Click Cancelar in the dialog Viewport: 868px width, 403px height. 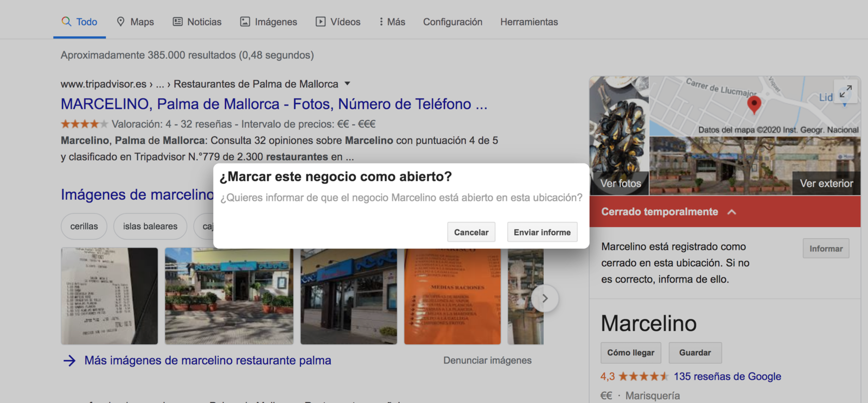point(471,232)
